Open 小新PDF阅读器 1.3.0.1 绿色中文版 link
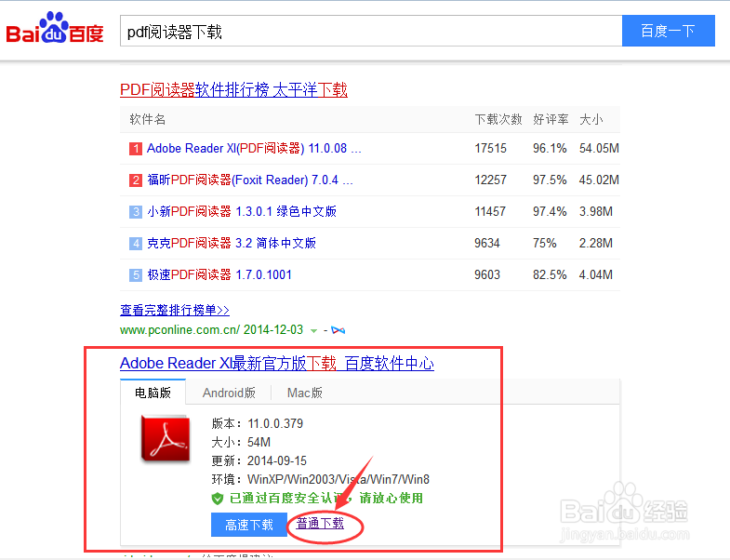The width and height of the screenshot is (730, 560). [242, 211]
